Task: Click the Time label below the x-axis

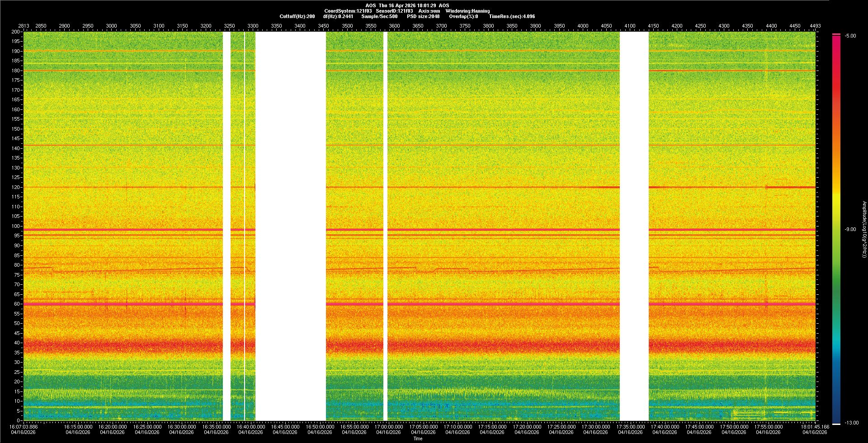Action: point(418,438)
